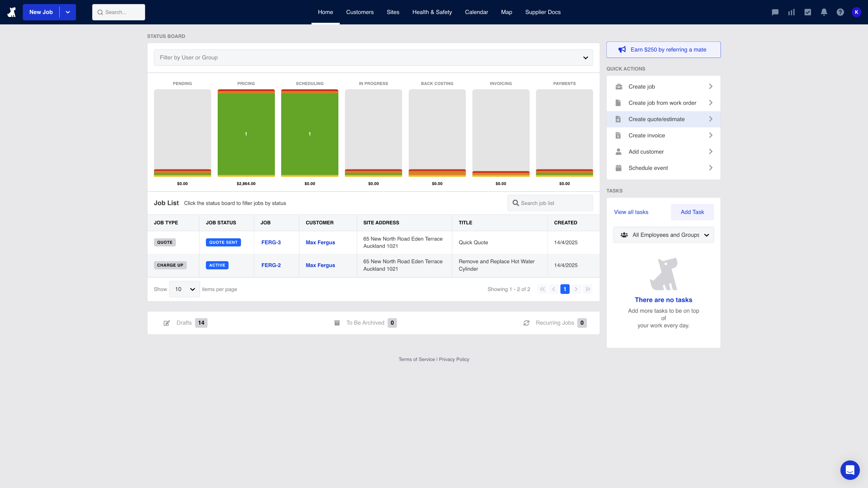Screen dimensions: 868x488
Task: Open the live chat bubble widget
Action: point(850,470)
